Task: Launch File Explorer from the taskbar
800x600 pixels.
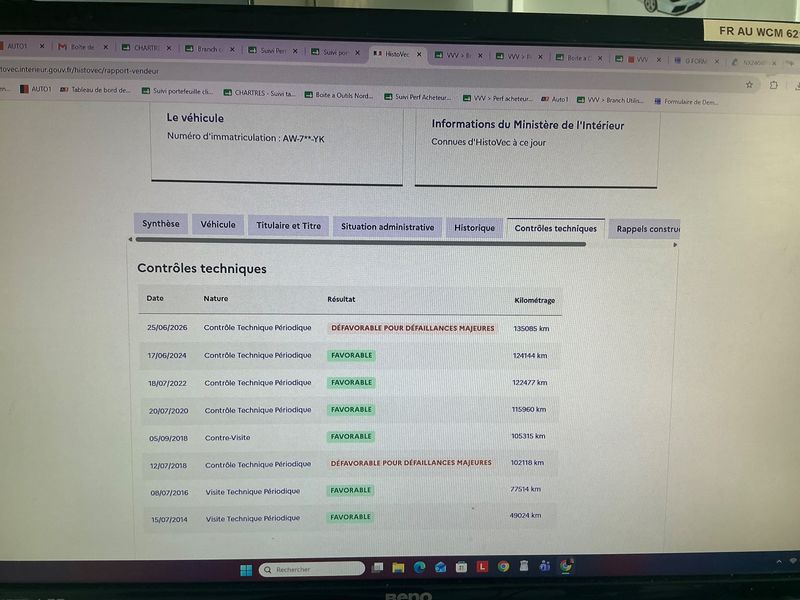Action: 398,567
